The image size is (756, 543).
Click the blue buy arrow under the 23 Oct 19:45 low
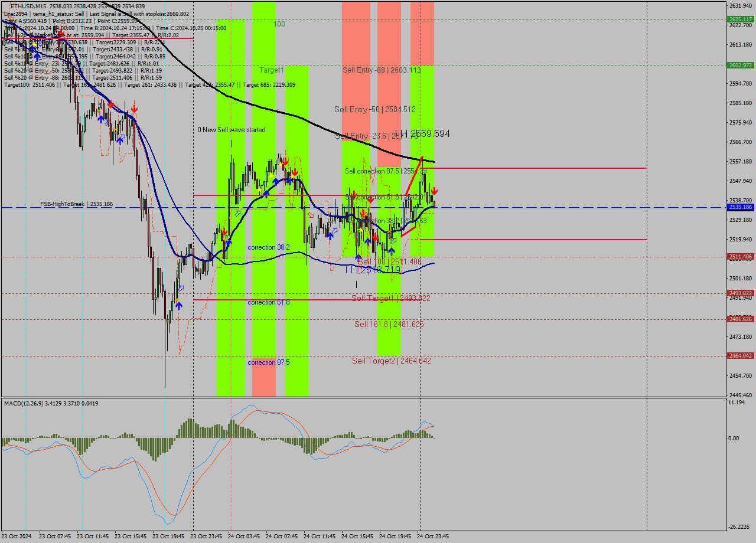point(178,305)
